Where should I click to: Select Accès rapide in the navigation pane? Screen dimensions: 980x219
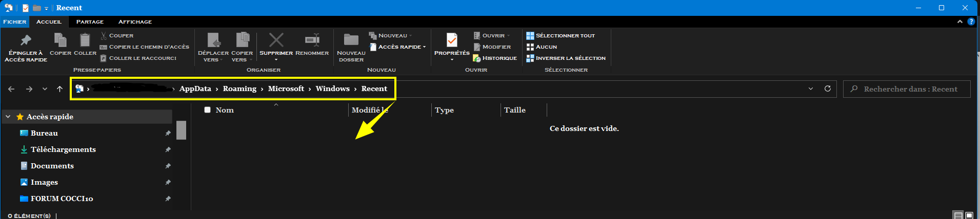coord(50,117)
